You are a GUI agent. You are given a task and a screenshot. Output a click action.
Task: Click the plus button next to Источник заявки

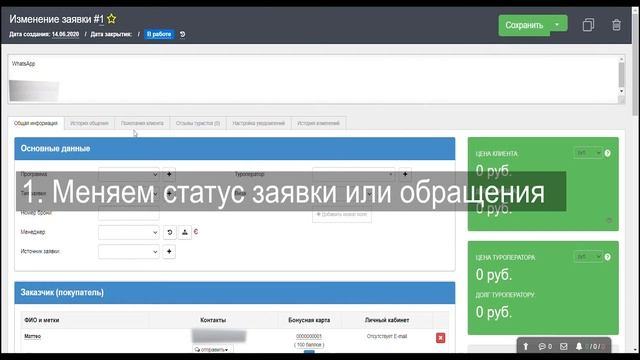[x=169, y=252]
